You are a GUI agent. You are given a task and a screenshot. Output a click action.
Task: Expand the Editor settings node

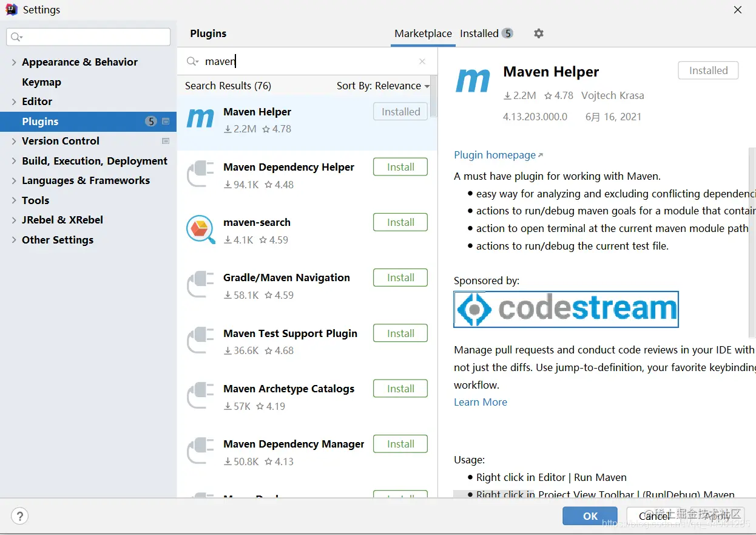click(x=14, y=101)
